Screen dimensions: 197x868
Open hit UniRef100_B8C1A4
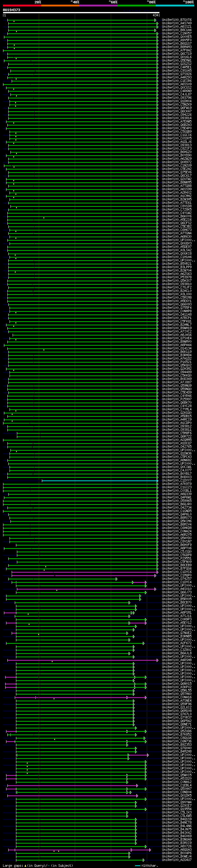(177, 30)
